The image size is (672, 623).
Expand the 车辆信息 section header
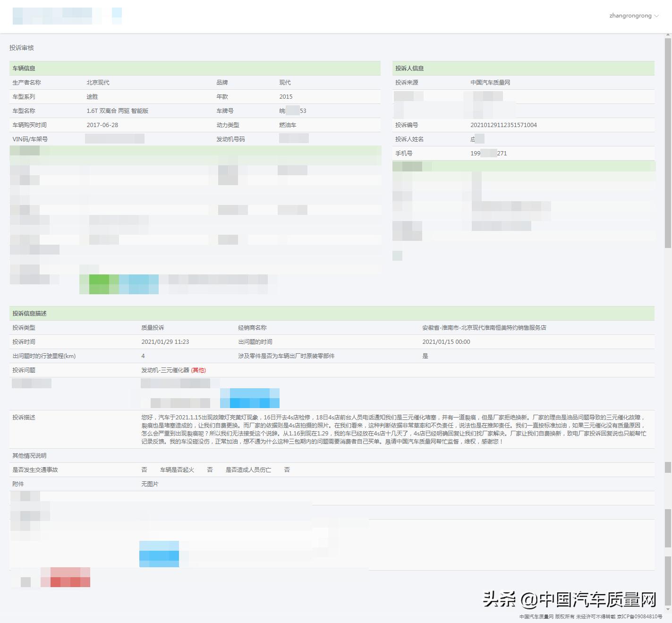(x=23, y=68)
